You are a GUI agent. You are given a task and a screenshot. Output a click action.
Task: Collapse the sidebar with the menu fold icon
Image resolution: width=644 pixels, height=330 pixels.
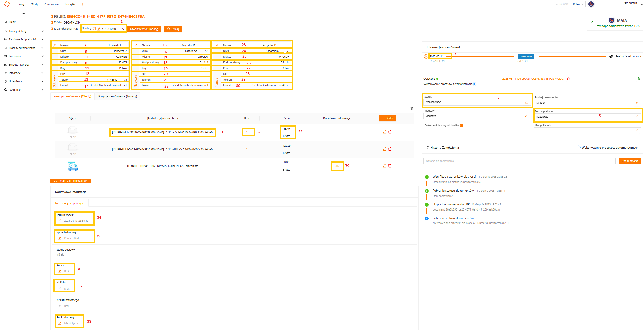(x=23, y=13)
